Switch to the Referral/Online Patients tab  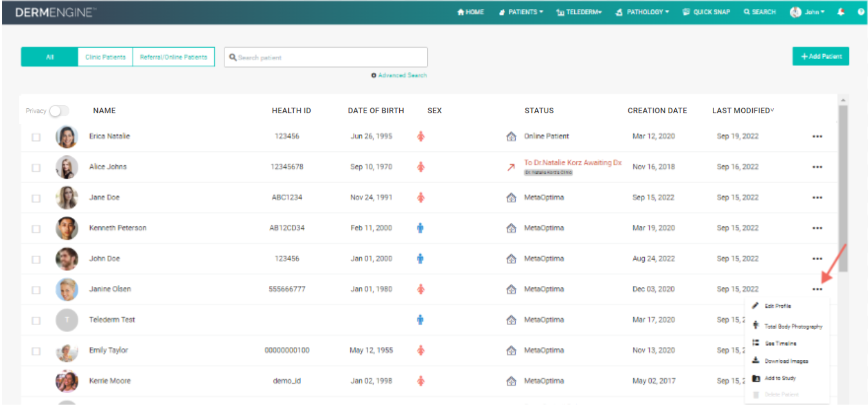(x=174, y=57)
